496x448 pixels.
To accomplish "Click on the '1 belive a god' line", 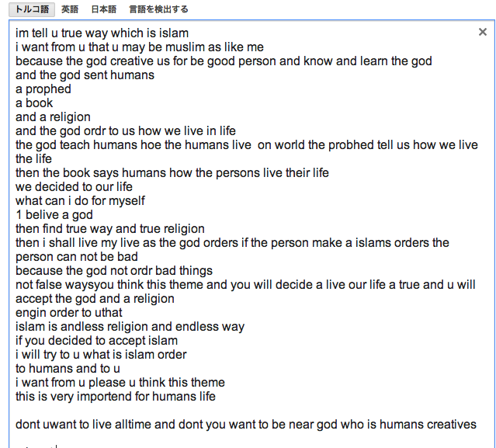I will [x=54, y=215].
